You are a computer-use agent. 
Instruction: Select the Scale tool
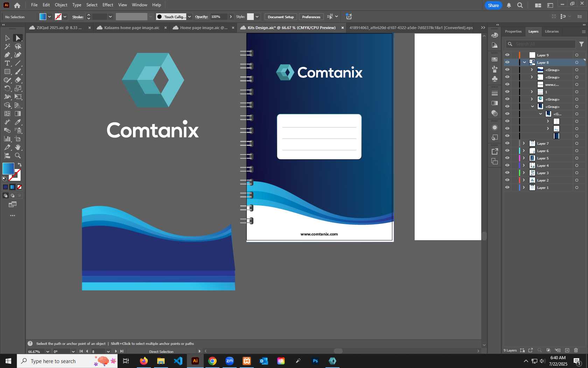click(18, 88)
